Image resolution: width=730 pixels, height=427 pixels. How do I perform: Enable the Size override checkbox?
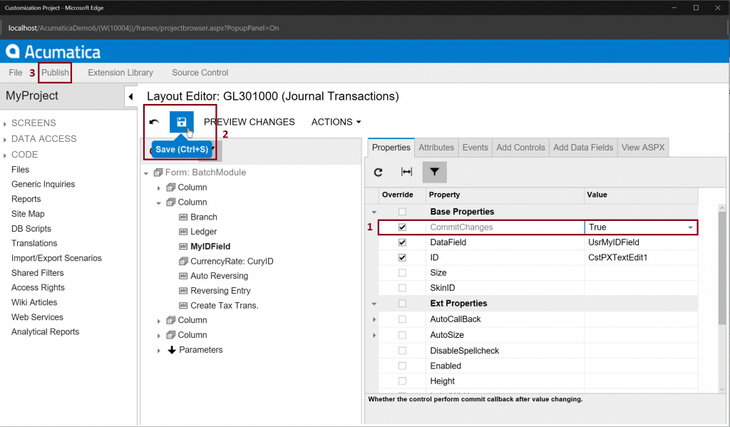coord(402,273)
